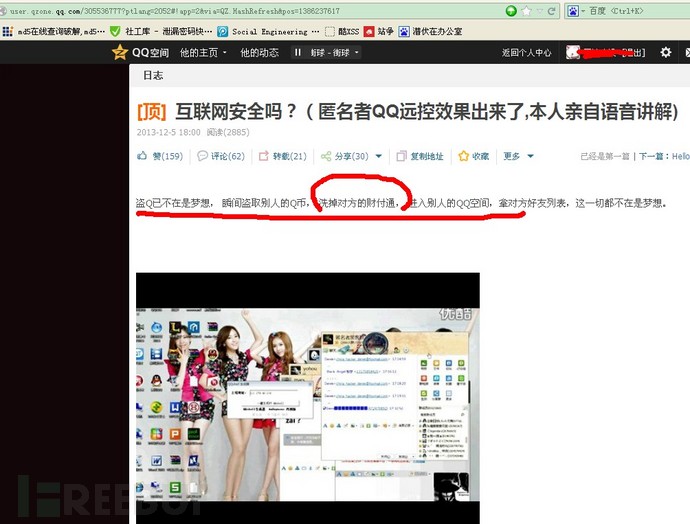Open 评论(62) comments
This screenshot has height=524, width=690.
pyautogui.click(x=221, y=156)
